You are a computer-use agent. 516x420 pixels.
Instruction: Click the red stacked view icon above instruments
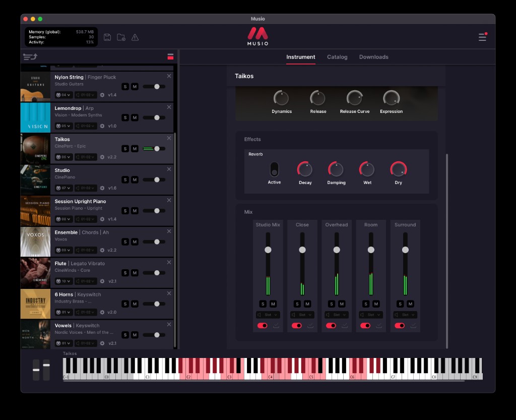click(x=171, y=56)
